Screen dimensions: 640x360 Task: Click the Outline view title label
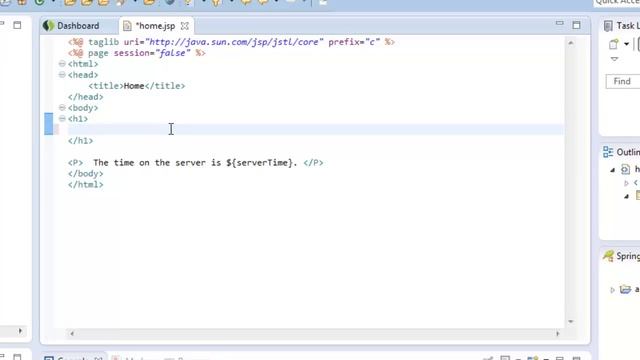coord(628,152)
